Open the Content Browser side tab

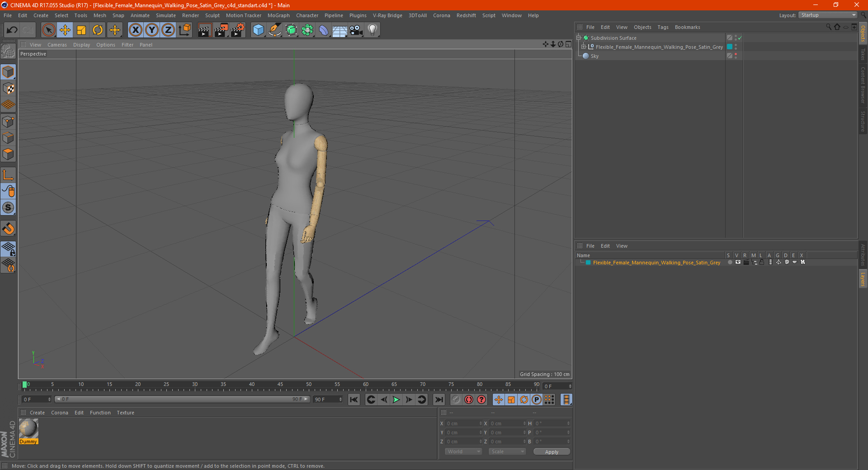[x=863, y=85]
